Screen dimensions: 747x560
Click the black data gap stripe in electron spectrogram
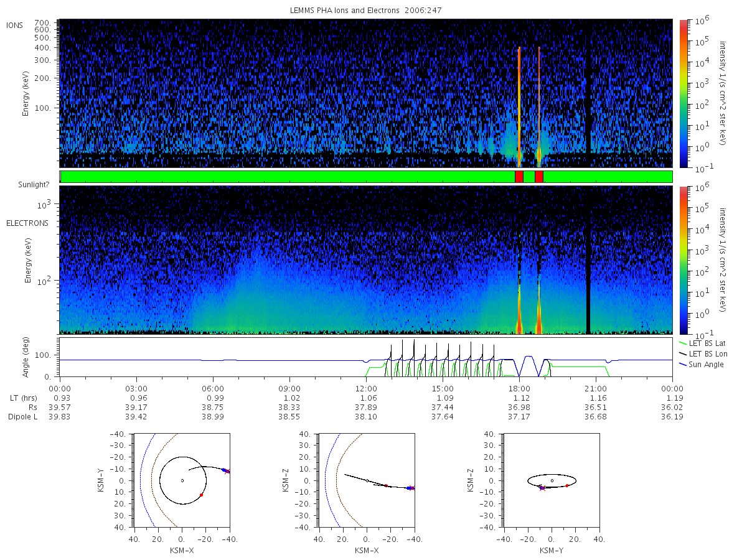(x=589, y=260)
